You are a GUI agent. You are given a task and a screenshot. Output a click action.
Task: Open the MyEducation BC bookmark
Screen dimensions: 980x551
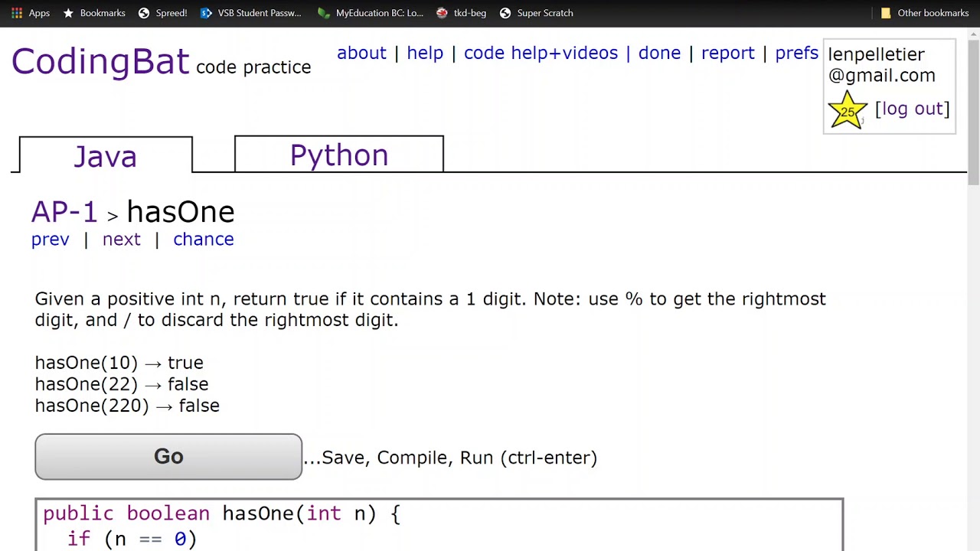click(371, 13)
